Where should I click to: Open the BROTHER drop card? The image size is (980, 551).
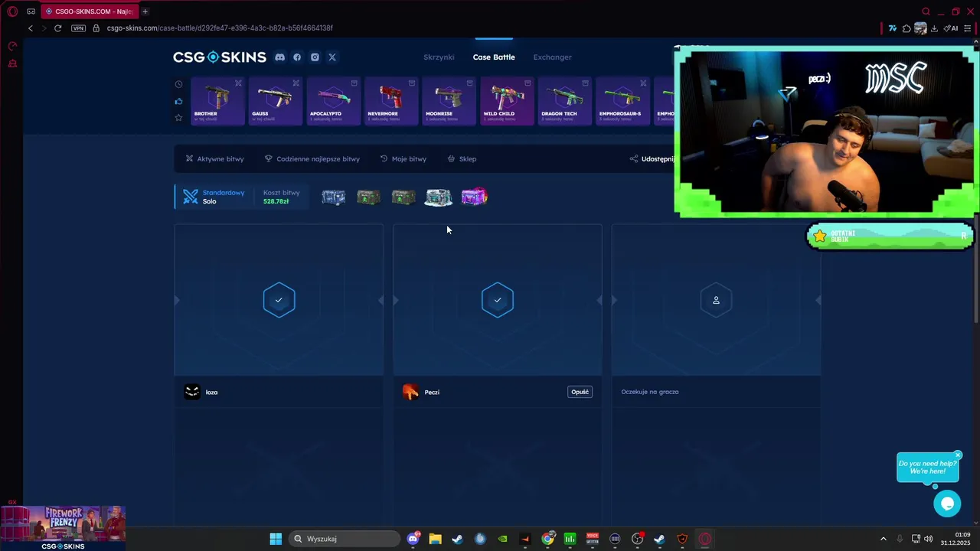[218, 101]
